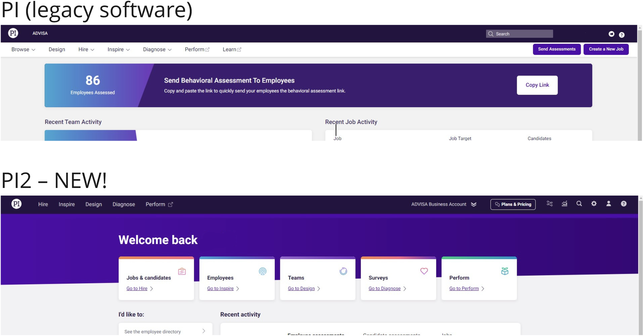Click the heart icon on the Surveys card

pyautogui.click(x=424, y=271)
